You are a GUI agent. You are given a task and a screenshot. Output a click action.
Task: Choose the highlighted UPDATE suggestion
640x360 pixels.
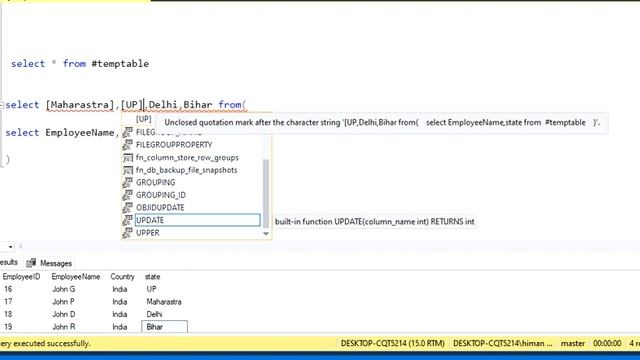click(x=198, y=220)
